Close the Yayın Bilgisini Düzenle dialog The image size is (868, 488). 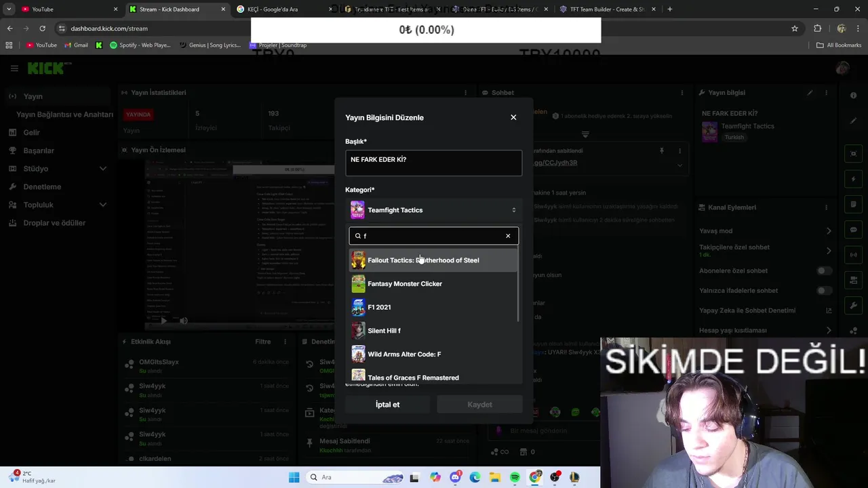pyautogui.click(x=513, y=117)
